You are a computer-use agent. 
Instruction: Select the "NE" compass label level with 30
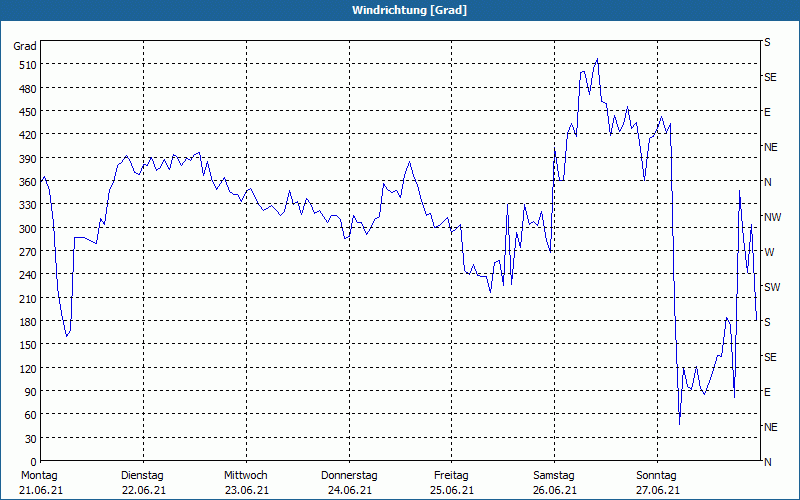click(770, 427)
